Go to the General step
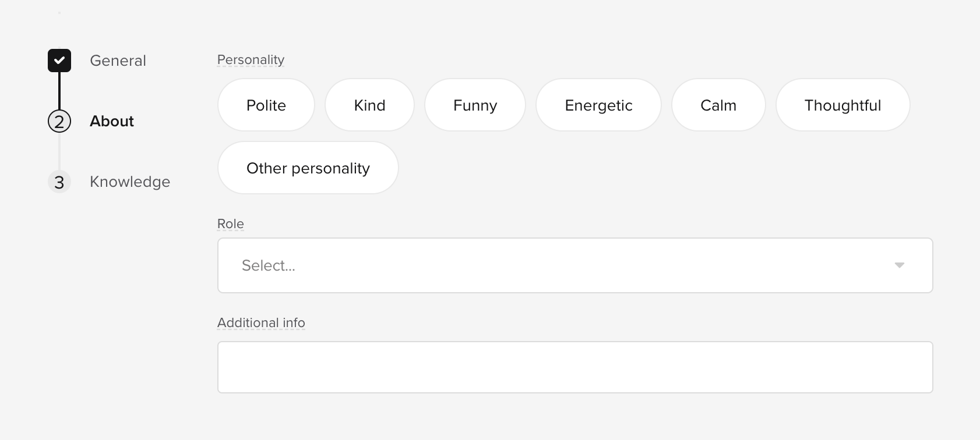This screenshot has height=440, width=980. tap(118, 61)
